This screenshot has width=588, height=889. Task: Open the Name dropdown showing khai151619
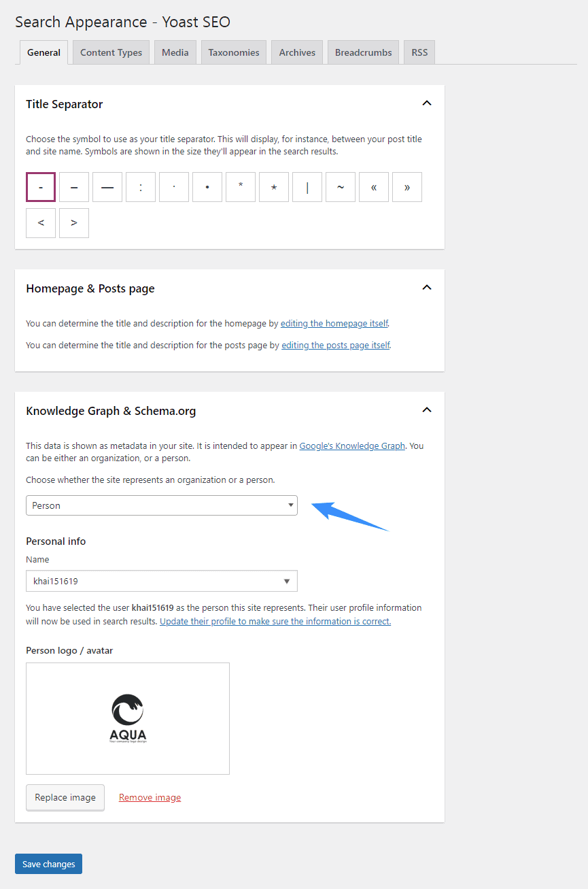click(162, 581)
